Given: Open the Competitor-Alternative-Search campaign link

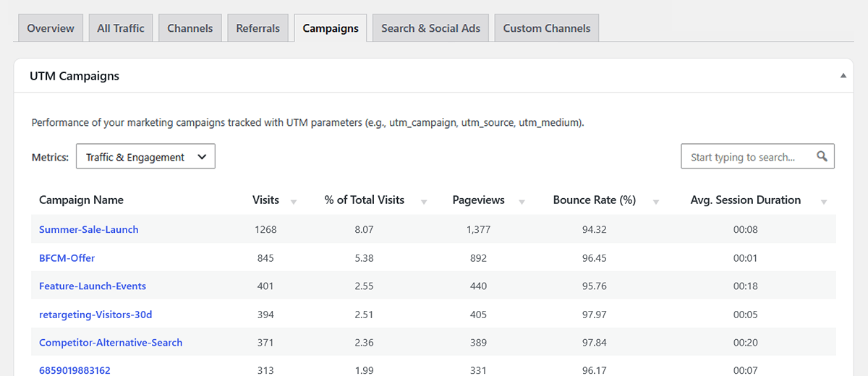Looking at the screenshot, I should coord(111,342).
